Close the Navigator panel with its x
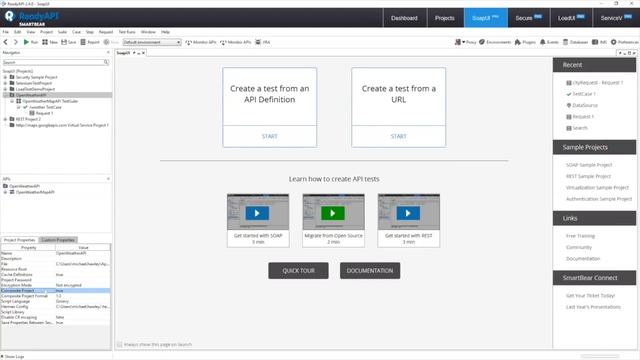This screenshot has height=360, width=640. (108, 53)
